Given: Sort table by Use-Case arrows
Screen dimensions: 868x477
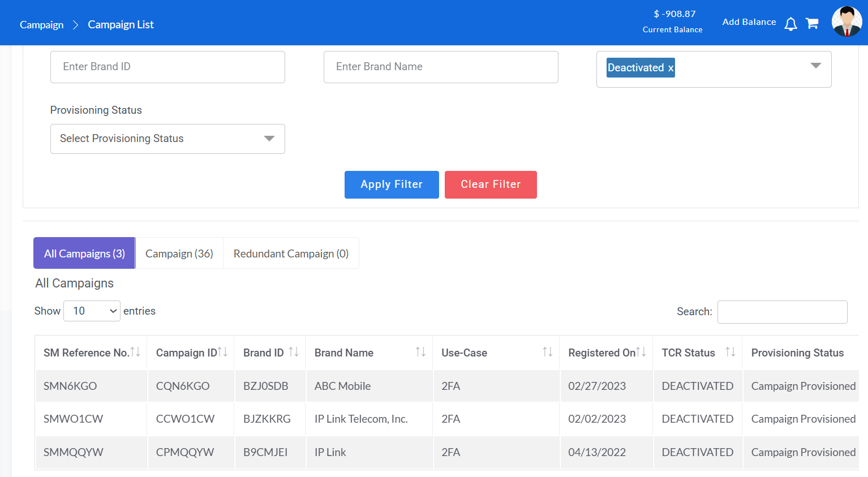Looking at the screenshot, I should click(547, 352).
